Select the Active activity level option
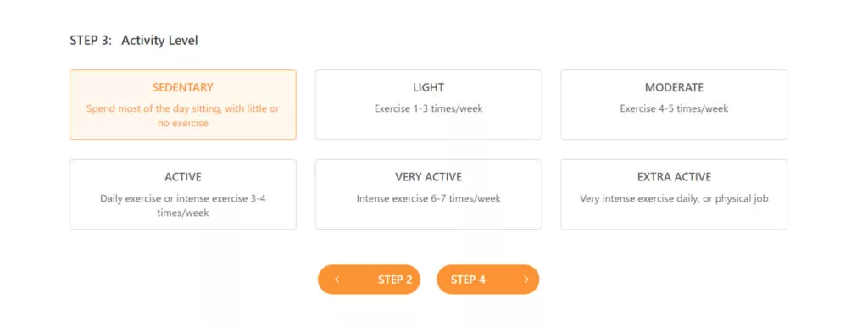This screenshot has height=327, width=868. tap(183, 194)
